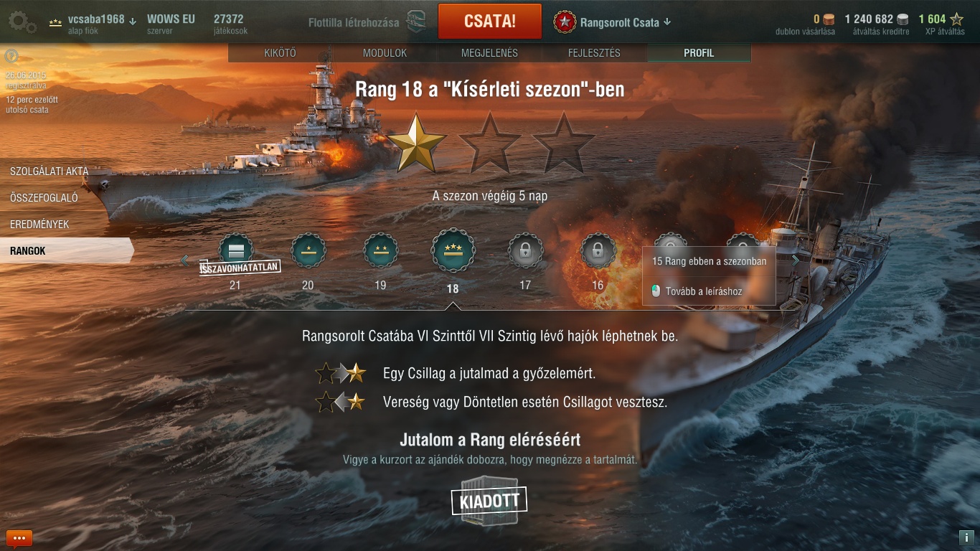
Task: Select the rank 19 two-star badge
Action: coord(381,250)
